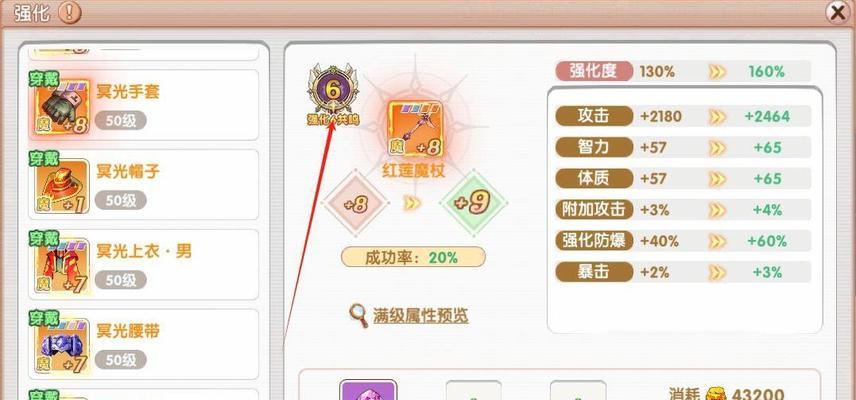Click the purple crystal material slot
Viewport: 856px width, 400px height.
pos(368,391)
